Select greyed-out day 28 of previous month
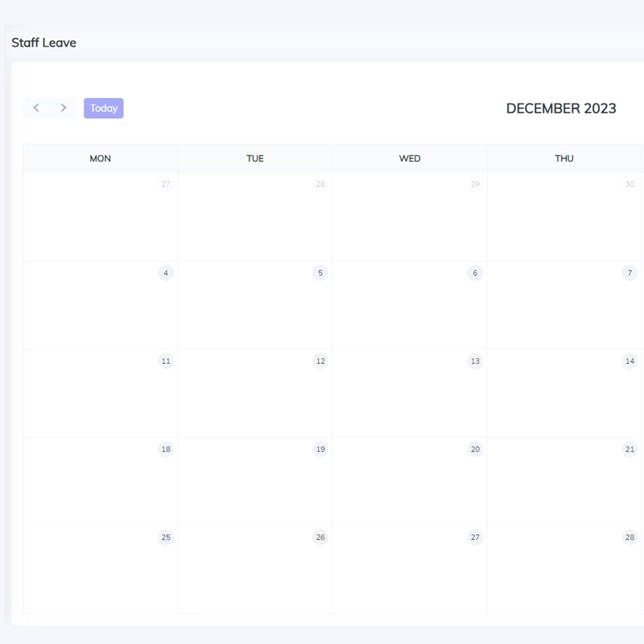644x644 pixels. tap(320, 184)
